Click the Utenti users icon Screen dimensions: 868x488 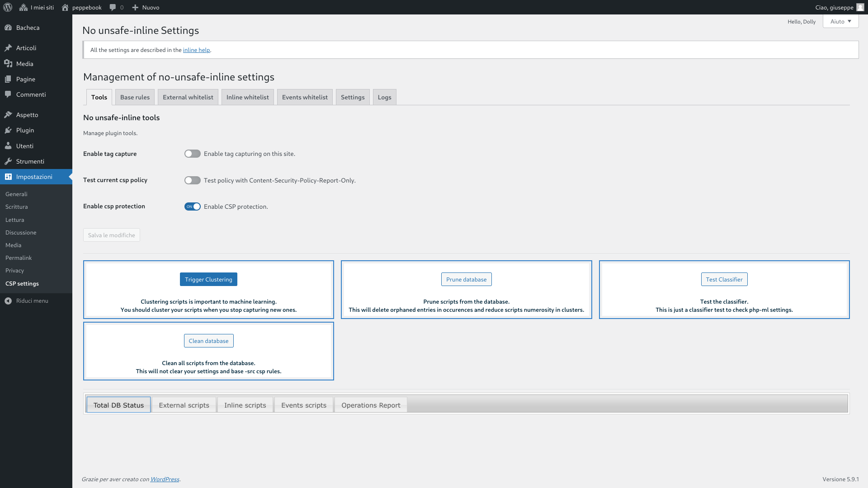(8, 145)
